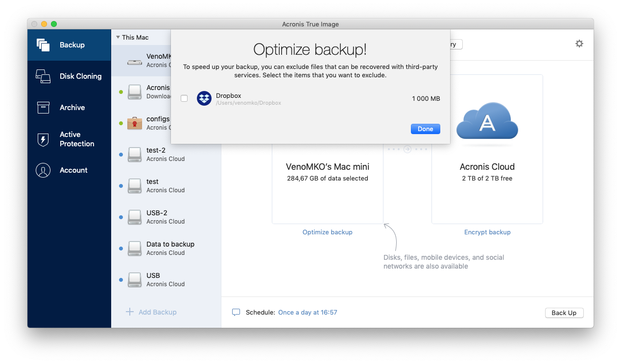This screenshot has height=364, width=621.
Task: Choose the USB-2 backup in list
Action: pyautogui.click(x=166, y=217)
